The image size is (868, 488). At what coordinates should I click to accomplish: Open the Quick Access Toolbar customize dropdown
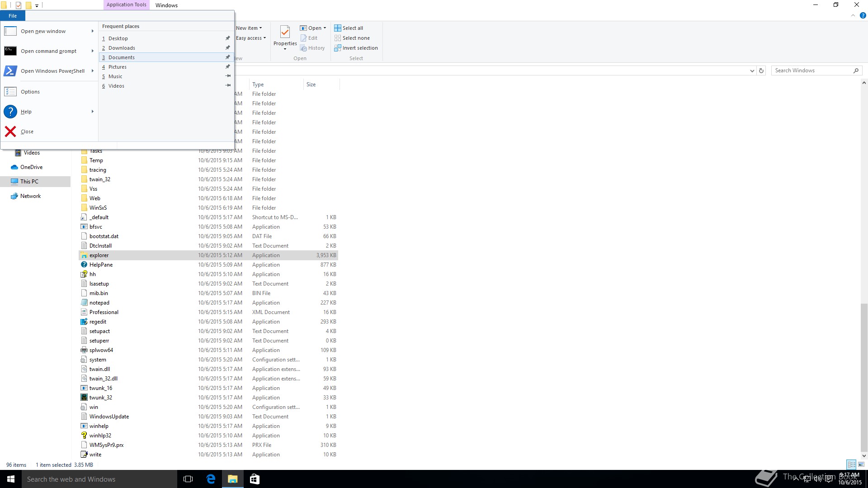click(37, 5)
